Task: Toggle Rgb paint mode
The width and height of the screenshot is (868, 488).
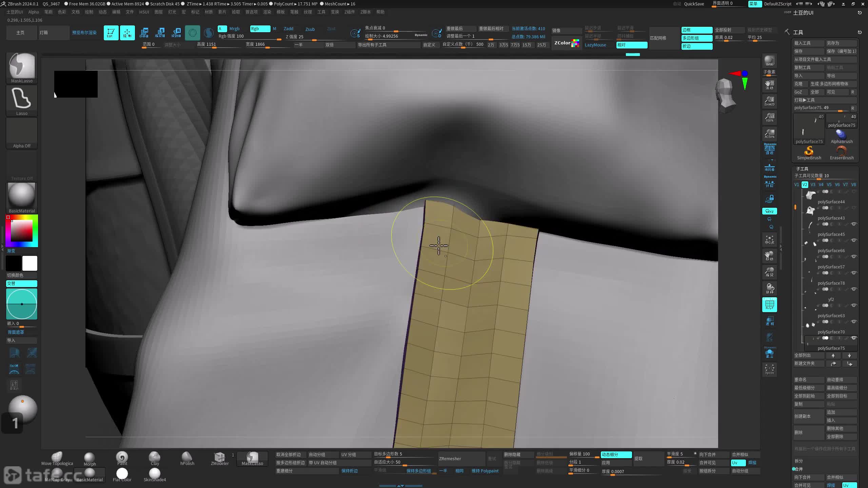Action: (260, 29)
